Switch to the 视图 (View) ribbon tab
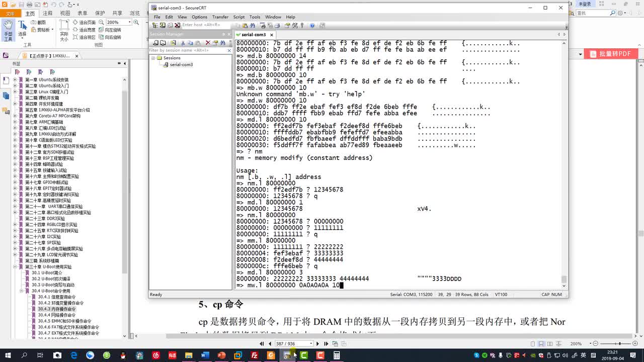This screenshot has width=644, height=362. pyautogui.click(x=65, y=14)
